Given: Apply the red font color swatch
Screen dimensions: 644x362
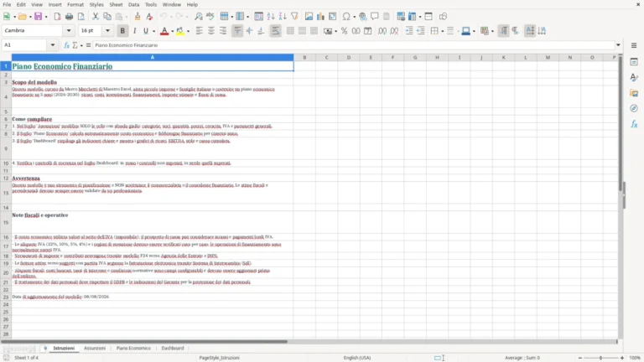Looking at the screenshot, I should (164, 31).
